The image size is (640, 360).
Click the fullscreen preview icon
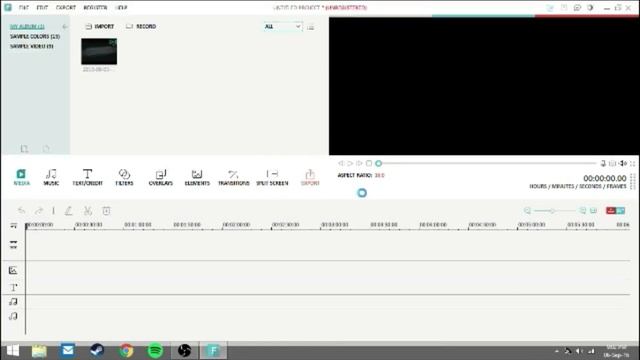633,163
